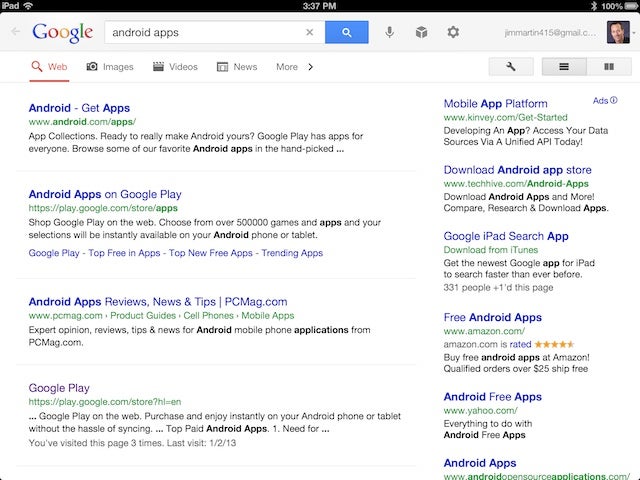Viewport: 640px width, 480px height.
Task: Switch to the Images tab
Action: [110, 67]
